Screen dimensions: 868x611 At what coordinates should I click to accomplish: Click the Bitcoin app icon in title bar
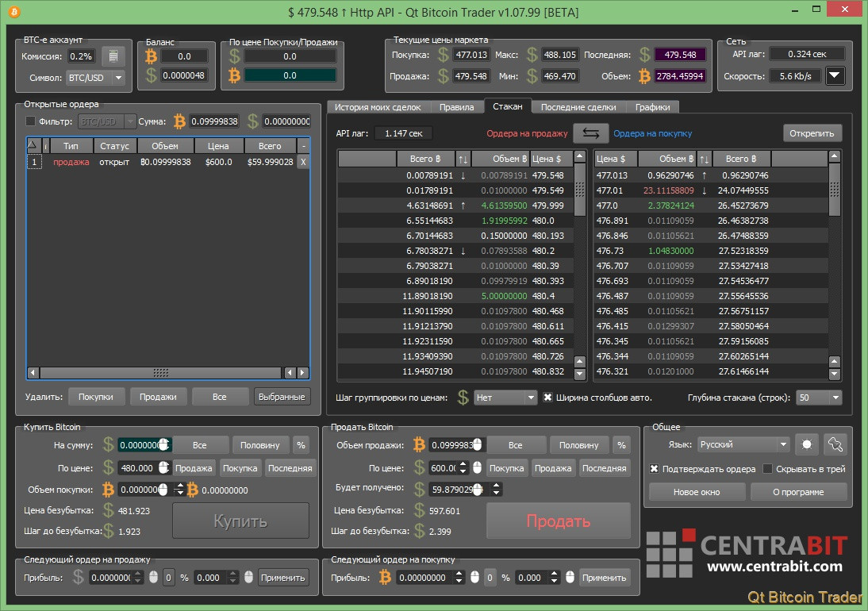tap(14, 12)
